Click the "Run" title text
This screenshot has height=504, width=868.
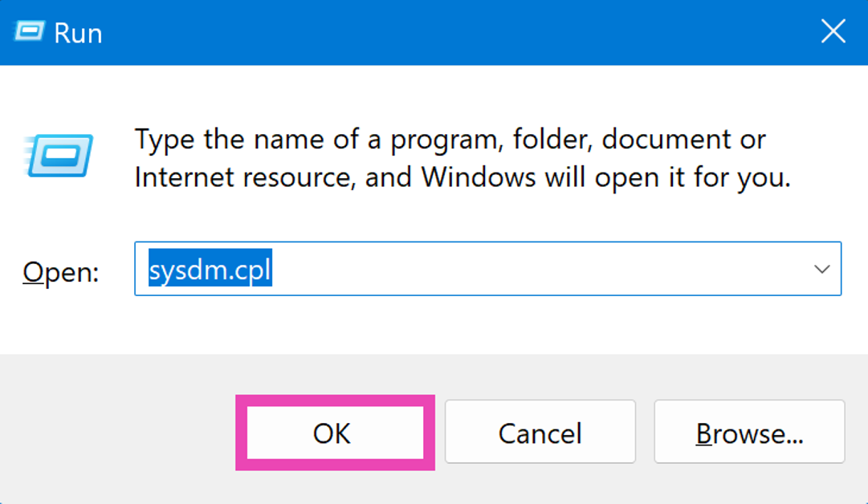click(78, 33)
